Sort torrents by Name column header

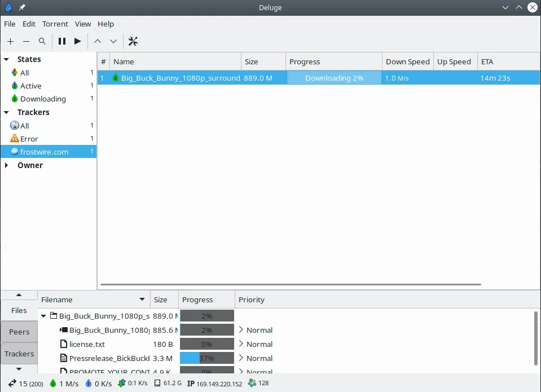(x=175, y=62)
